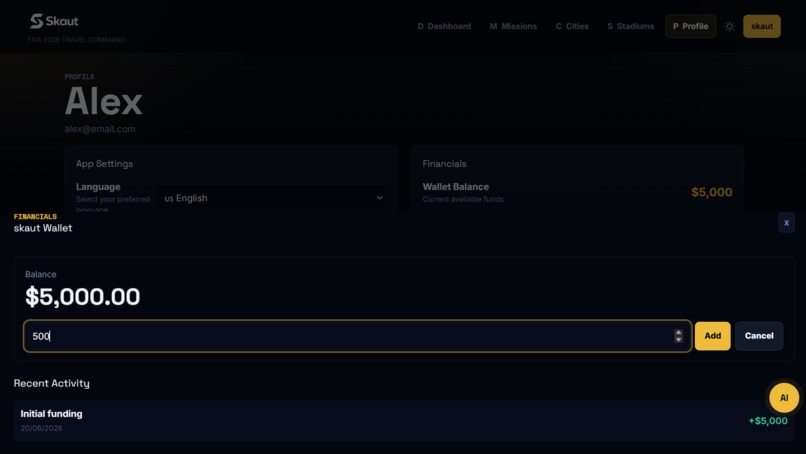806x454 pixels.
Task: Click the +$5,000 transaction amount
Action: point(768,421)
